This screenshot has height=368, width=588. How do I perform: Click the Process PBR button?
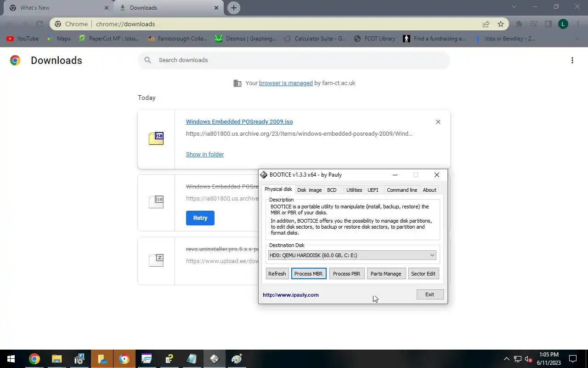click(x=346, y=274)
